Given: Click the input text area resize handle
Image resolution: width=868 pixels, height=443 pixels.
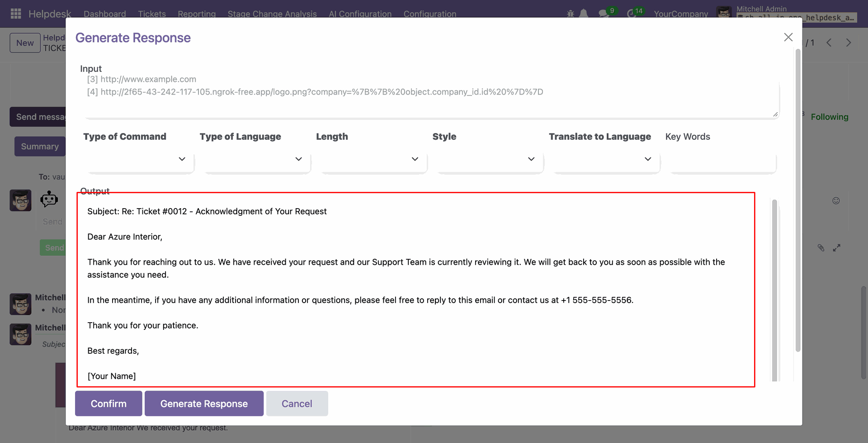Looking at the screenshot, I should 775,114.
